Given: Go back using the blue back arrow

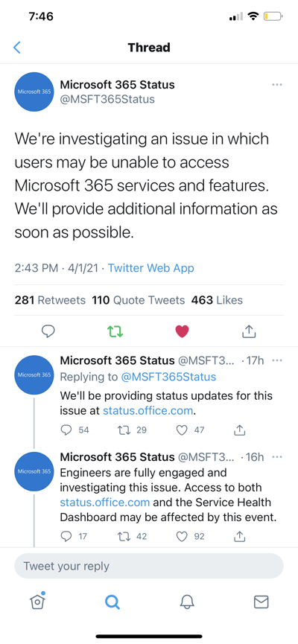Looking at the screenshot, I should tap(17, 48).
